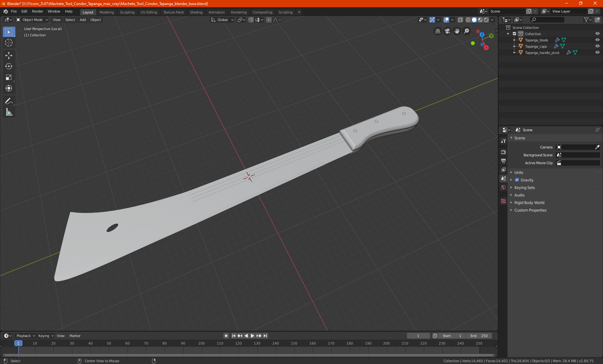Click the Blender logo menu icon

[x=5, y=11]
